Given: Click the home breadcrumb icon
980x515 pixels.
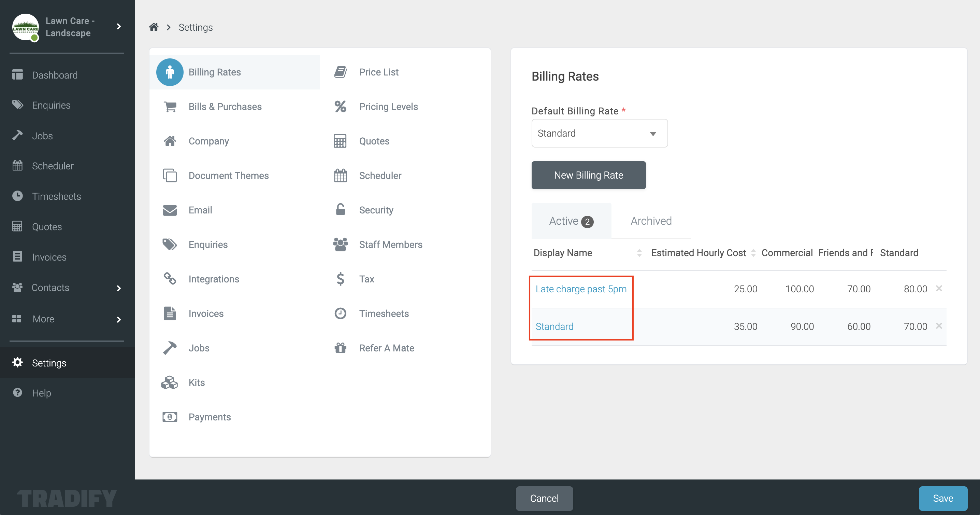Looking at the screenshot, I should (154, 27).
